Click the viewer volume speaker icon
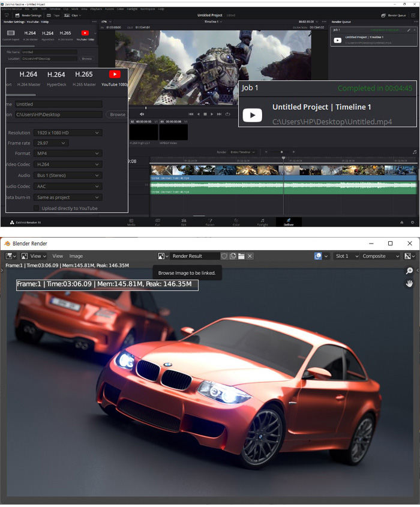 point(142,114)
